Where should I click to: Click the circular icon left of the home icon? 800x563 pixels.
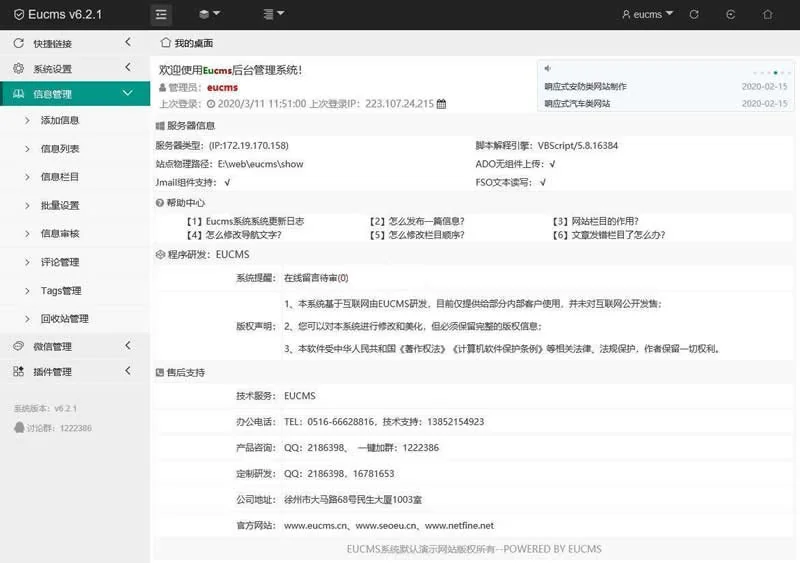pos(731,14)
